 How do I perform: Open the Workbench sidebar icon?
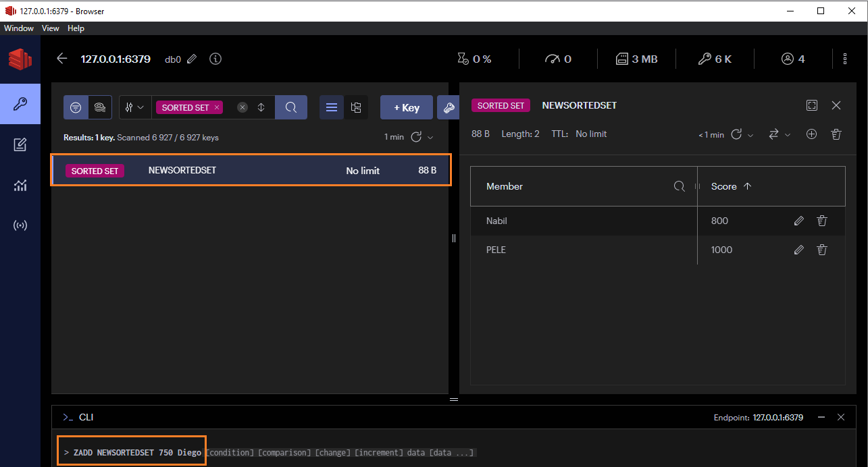20,144
